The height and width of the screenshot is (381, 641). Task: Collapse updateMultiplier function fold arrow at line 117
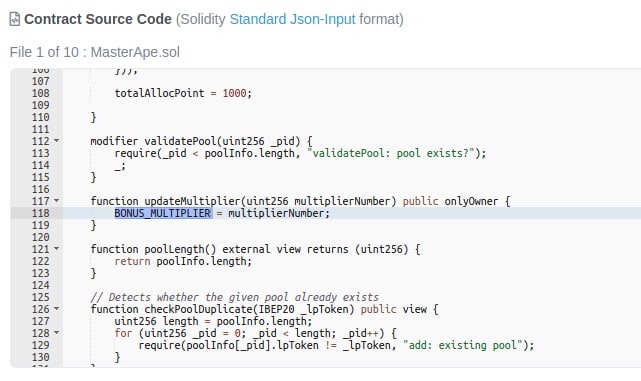57,201
